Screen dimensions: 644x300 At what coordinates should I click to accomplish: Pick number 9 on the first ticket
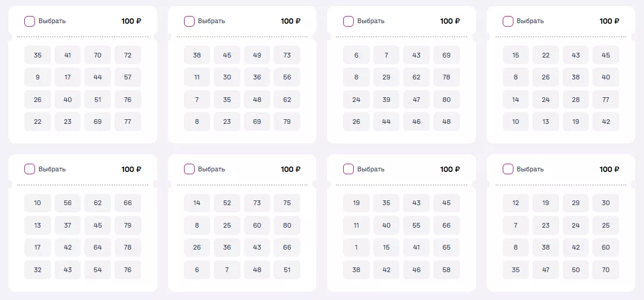tap(38, 77)
